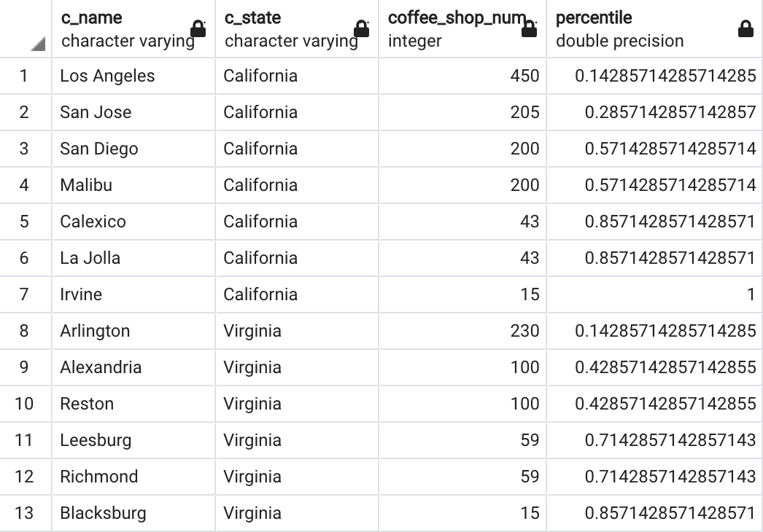Click lock icon in c_name column header
Image resolution: width=763 pixels, height=532 pixels.
pos(198,28)
